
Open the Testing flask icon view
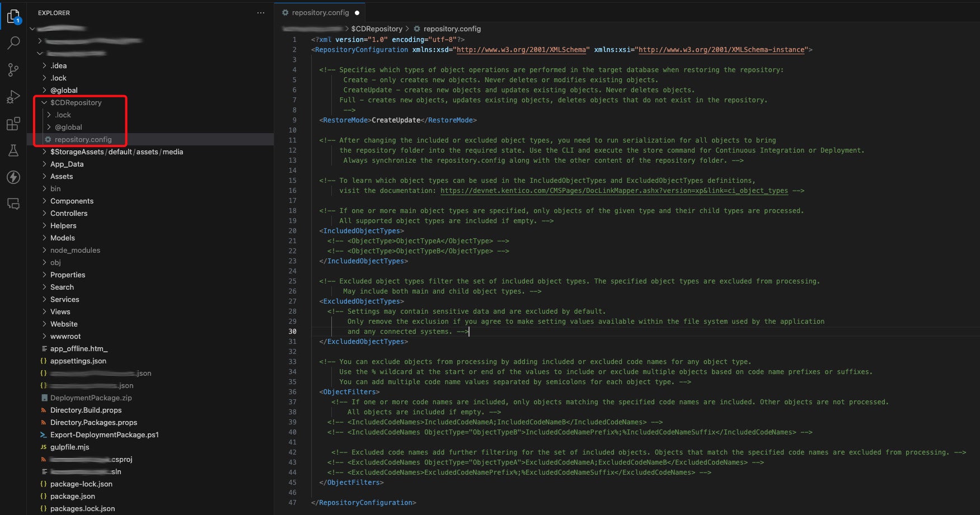coord(13,150)
